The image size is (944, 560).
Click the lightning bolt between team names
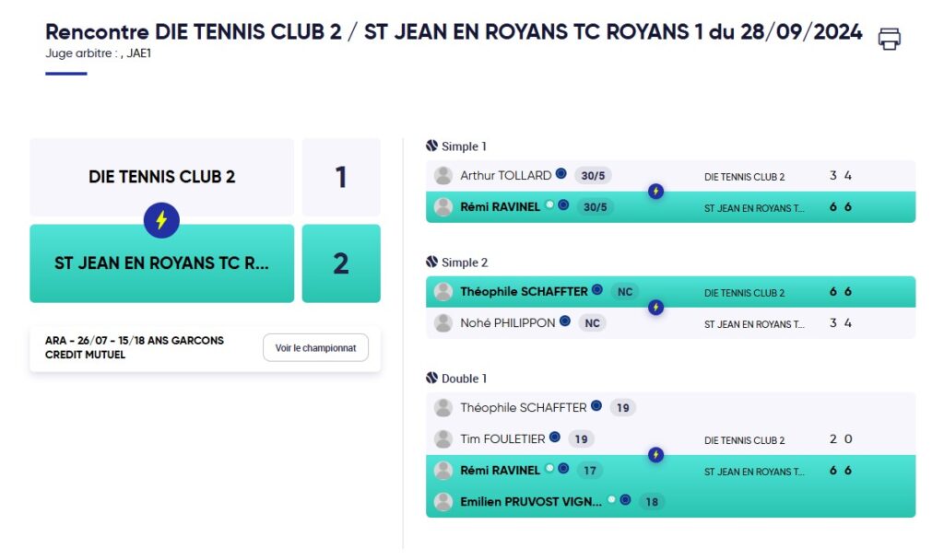161,220
